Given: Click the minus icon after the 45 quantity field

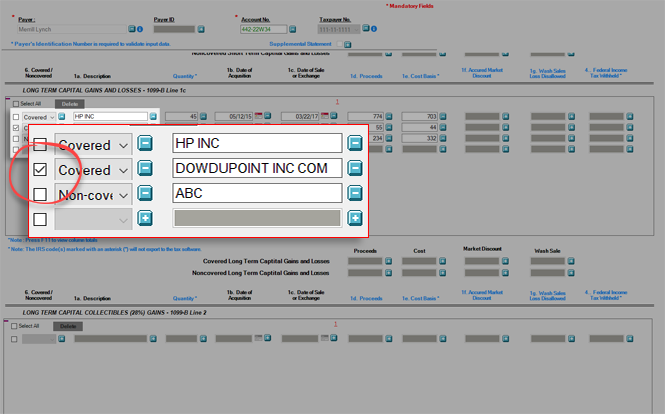Looking at the screenshot, I should [204, 116].
